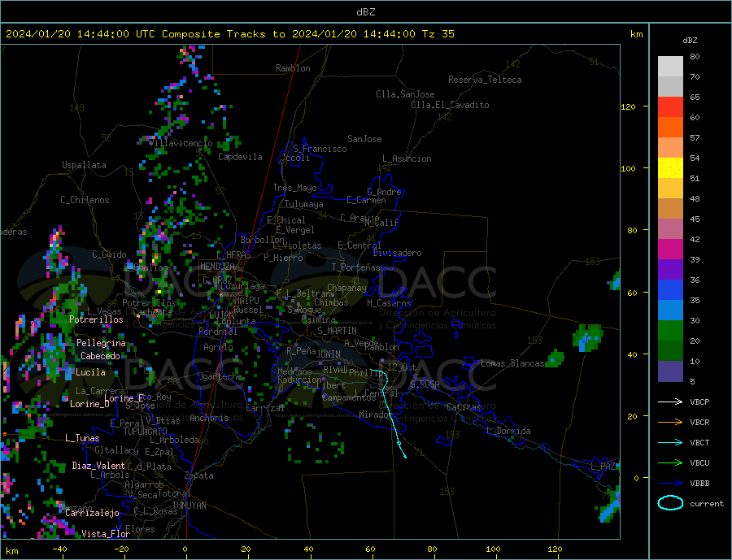Click the 30 dBZ green color swatch
732x560 pixels.
click(670, 331)
